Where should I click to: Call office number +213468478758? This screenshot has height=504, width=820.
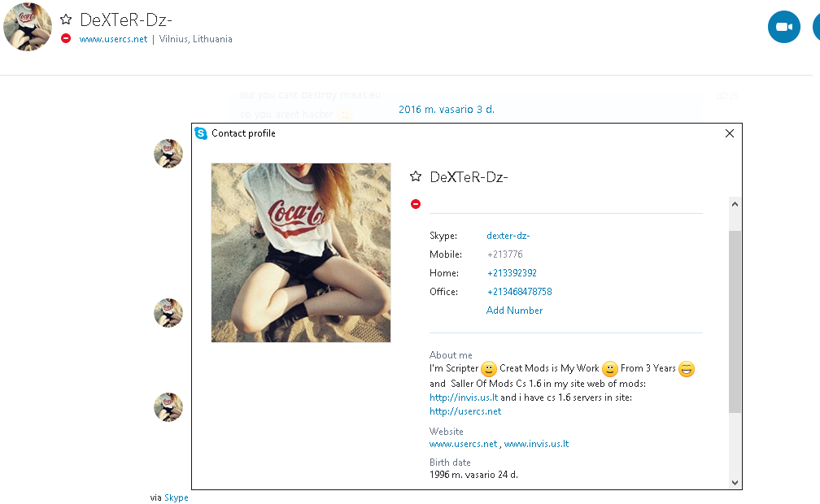point(519,292)
